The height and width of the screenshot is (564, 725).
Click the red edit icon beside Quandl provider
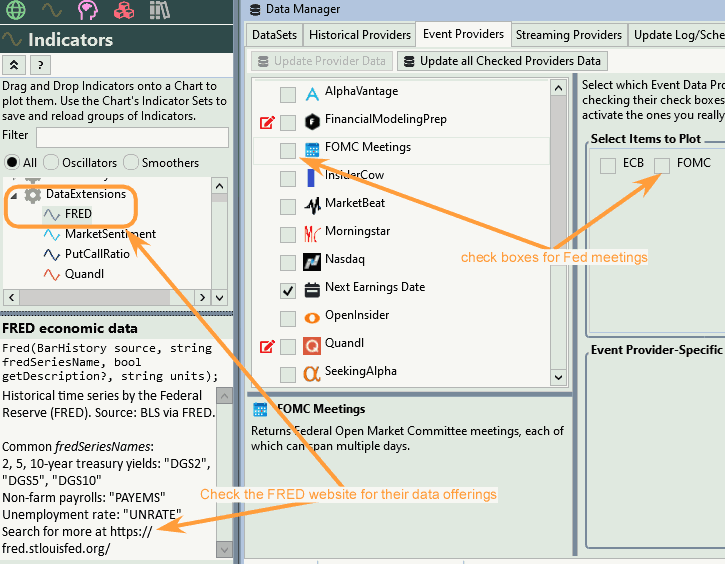click(267, 347)
